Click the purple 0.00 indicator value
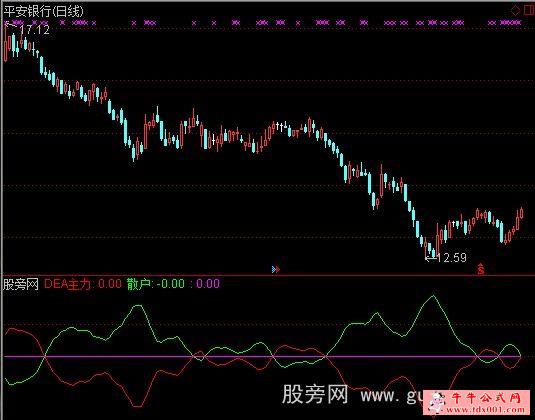The height and width of the screenshot is (420, 535). 208,284
